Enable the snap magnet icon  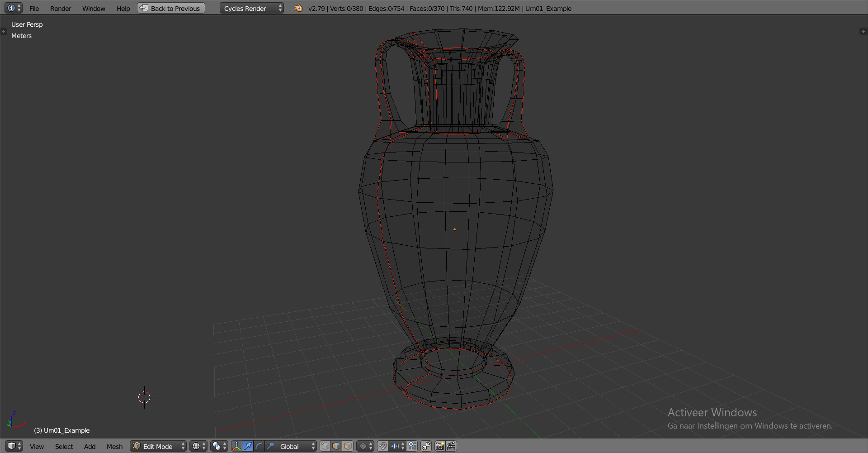coord(382,446)
